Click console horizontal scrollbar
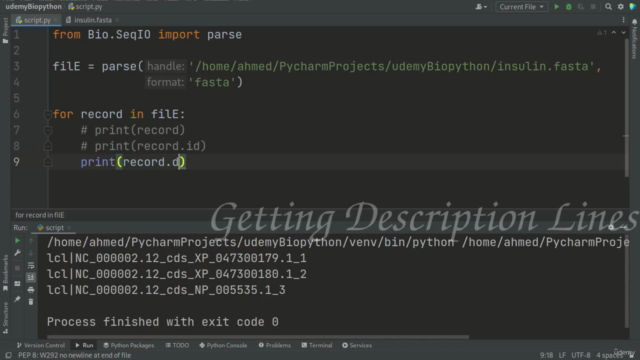 point(258,337)
